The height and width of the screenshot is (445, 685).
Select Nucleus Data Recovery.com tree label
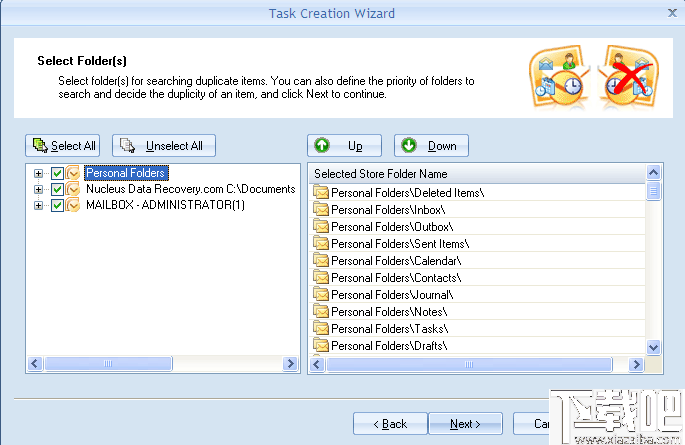[190, 189]
